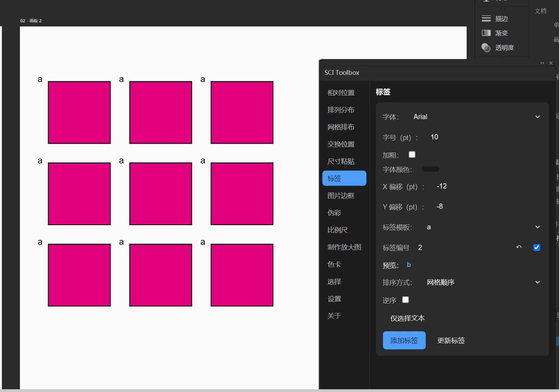The image size is (559, 392).
Task: Open 色卡 color card section
Action: click(x=344, y=264)
